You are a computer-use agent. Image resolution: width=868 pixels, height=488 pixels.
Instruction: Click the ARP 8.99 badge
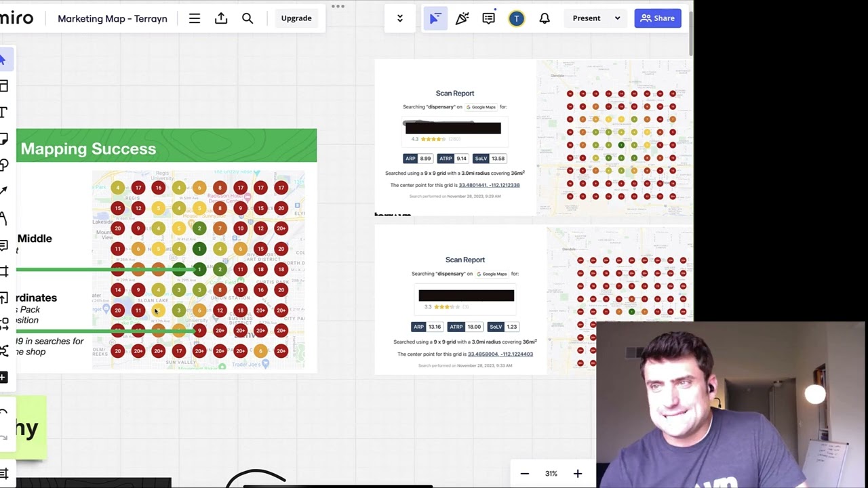418,159
